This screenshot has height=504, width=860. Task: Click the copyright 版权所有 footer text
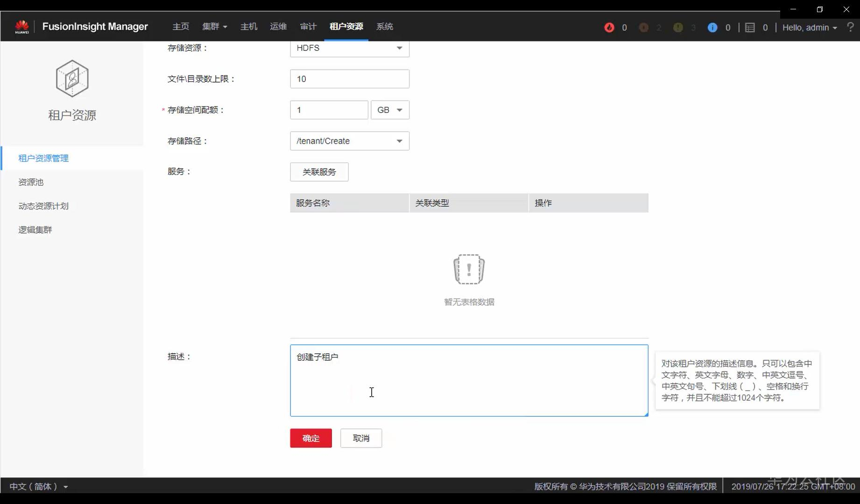click(625, 486)
